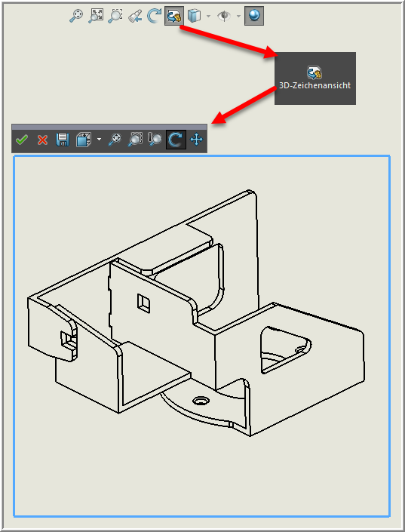
Task: Toggle the active Rotate tool in dark toolbar
Action: click(176, 140)
